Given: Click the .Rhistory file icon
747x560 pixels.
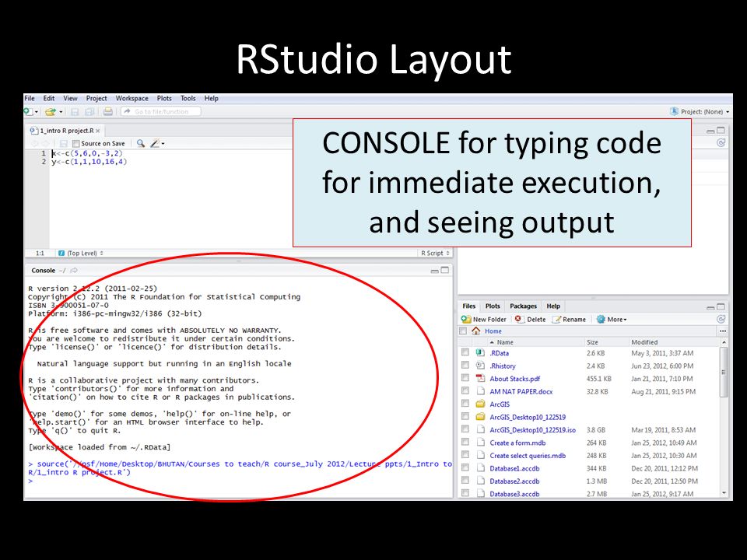Looking at the screenshot, I should click(480, 366).
